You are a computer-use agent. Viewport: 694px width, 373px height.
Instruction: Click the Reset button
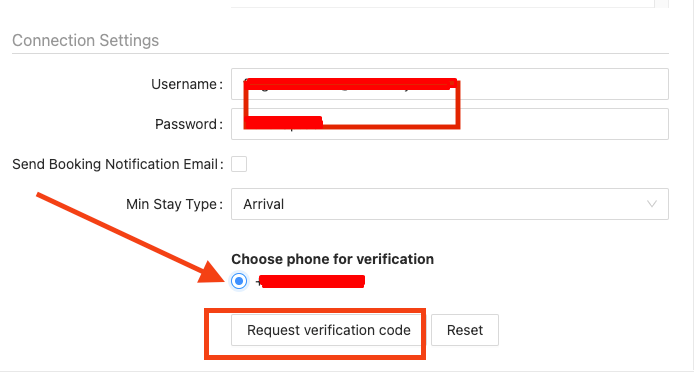tap(465, 330)
